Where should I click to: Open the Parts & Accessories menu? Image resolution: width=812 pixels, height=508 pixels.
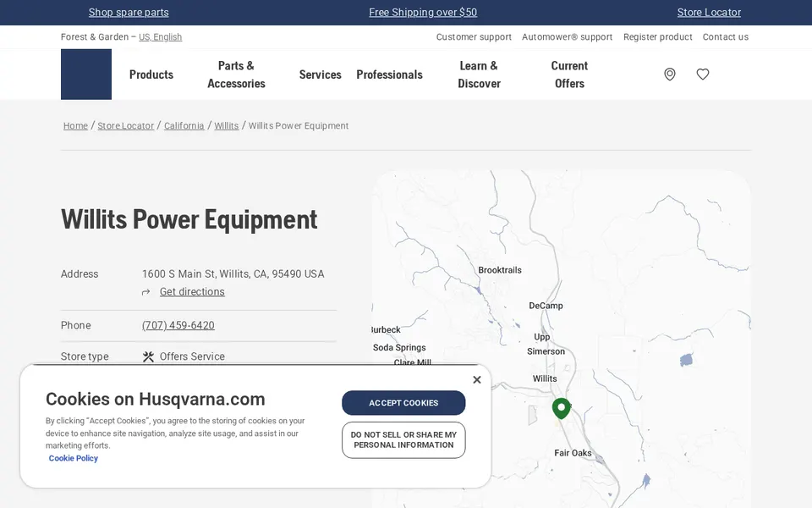pyautogui.click(x=236, y=75)
